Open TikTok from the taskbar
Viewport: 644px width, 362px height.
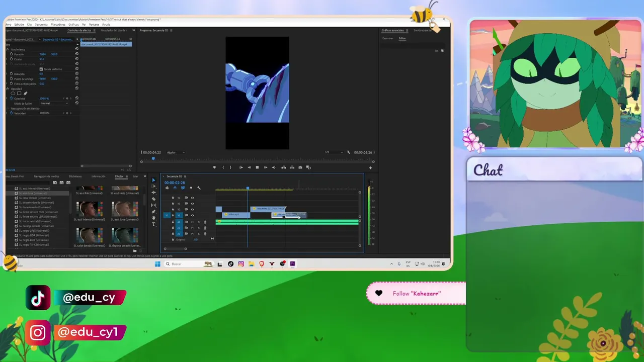click(230, 264)
